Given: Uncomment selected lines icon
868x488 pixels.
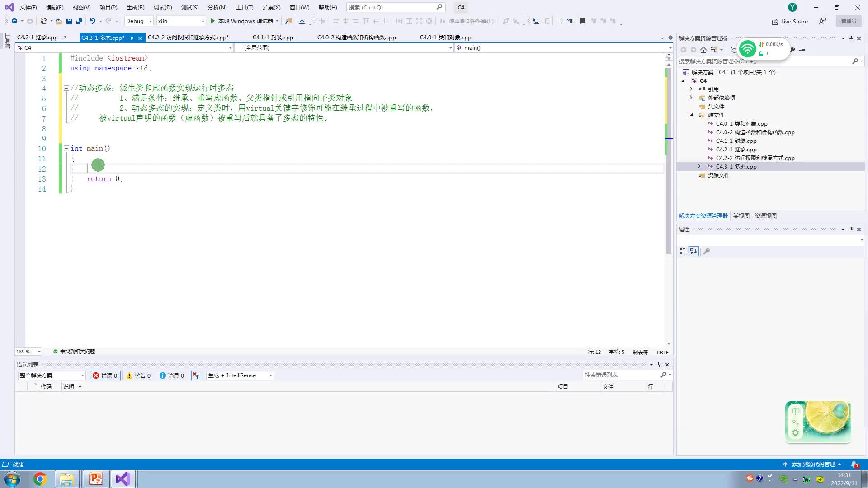Looking at the screenshot, I should click(570, 21).
